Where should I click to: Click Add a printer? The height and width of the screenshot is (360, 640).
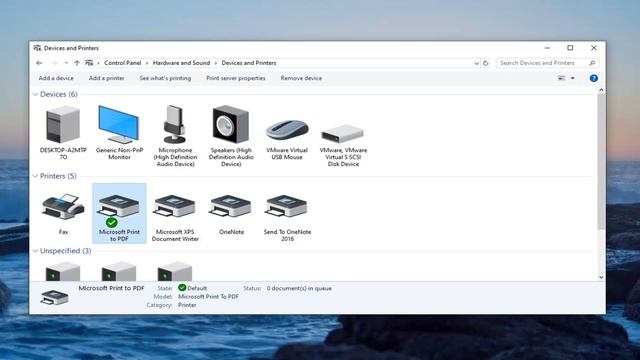click(x=107, y=78)
